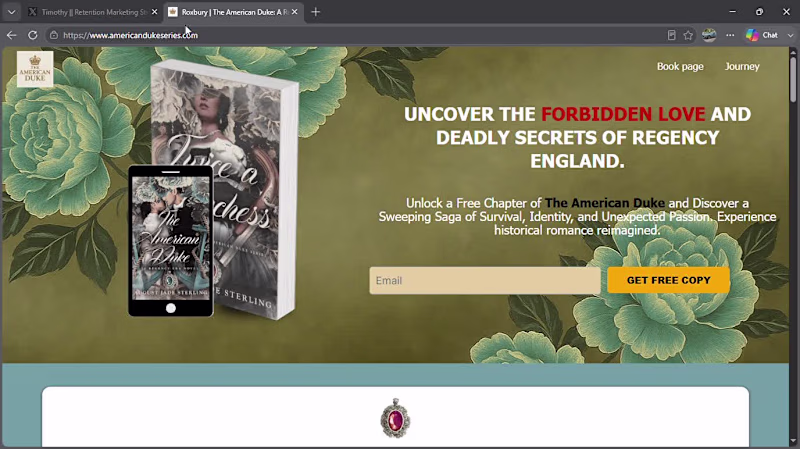Viewport: 800px width, 449px height.
Task: Click the FORBIDDEN LOVE headline text
Action: (x=623, y=114)
